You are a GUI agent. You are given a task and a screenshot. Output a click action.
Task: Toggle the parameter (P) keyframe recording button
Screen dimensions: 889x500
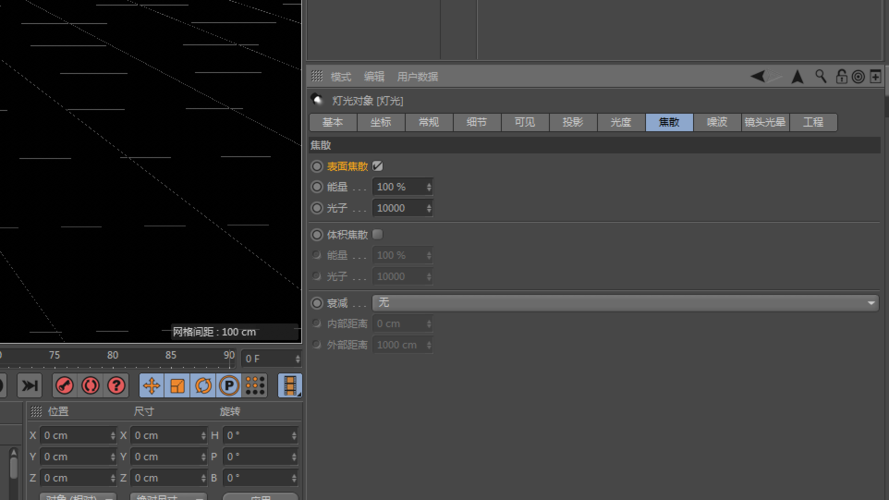tap(229, 385)
